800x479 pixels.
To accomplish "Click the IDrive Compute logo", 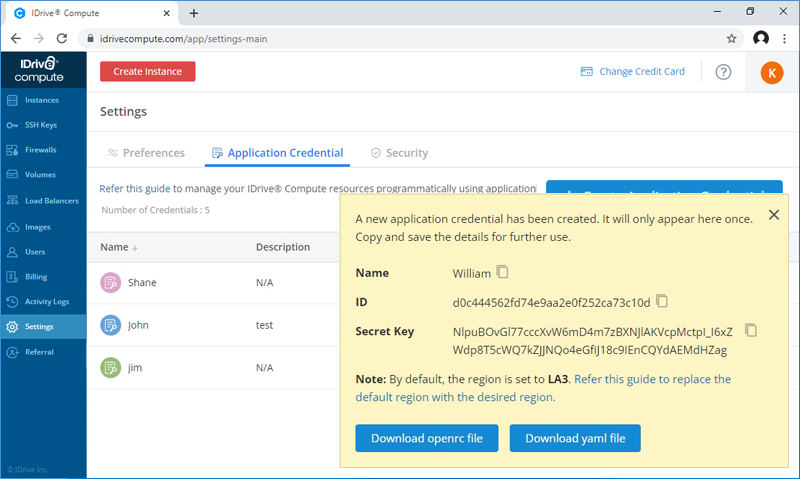I will 39,70.
